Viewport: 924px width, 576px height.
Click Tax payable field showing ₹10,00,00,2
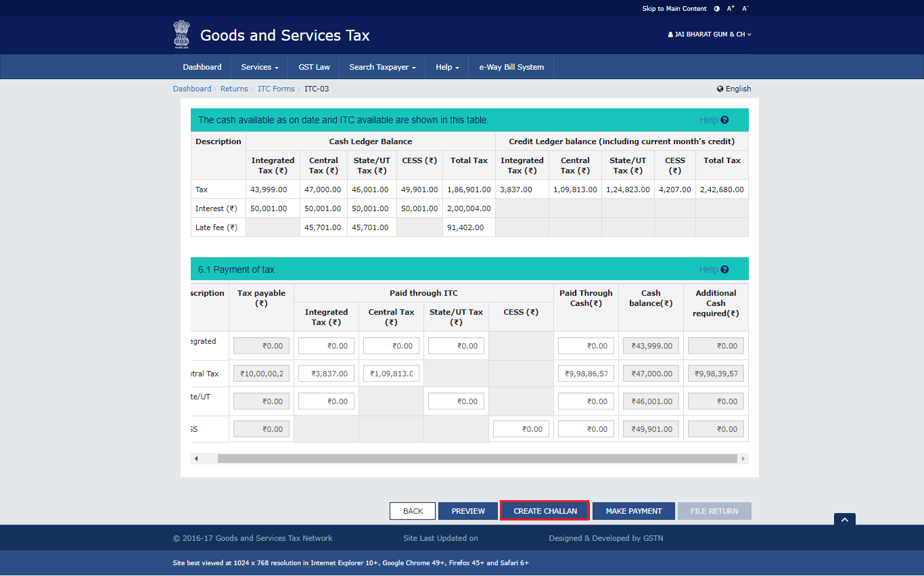click(261, 374)
